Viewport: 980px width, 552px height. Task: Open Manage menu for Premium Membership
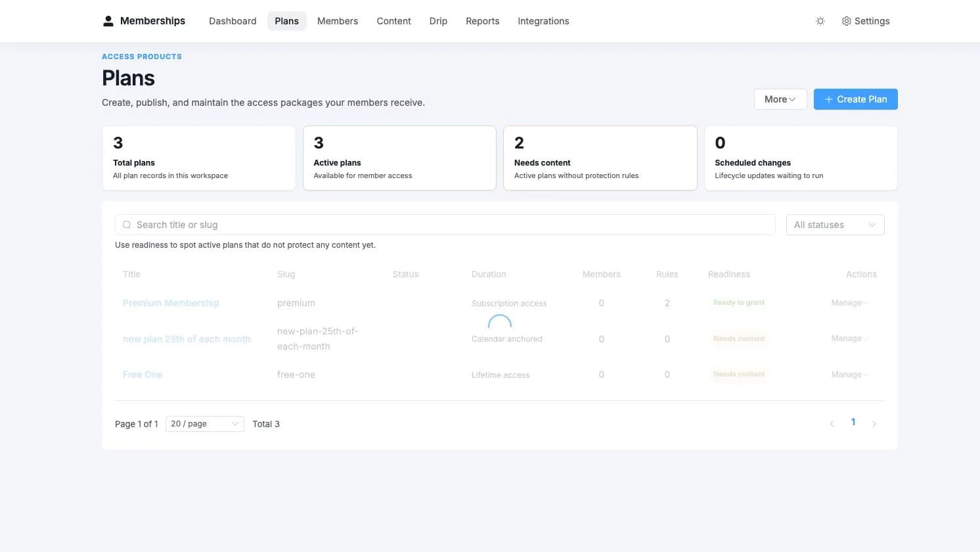pyautogui.click(x=850, y=303)
